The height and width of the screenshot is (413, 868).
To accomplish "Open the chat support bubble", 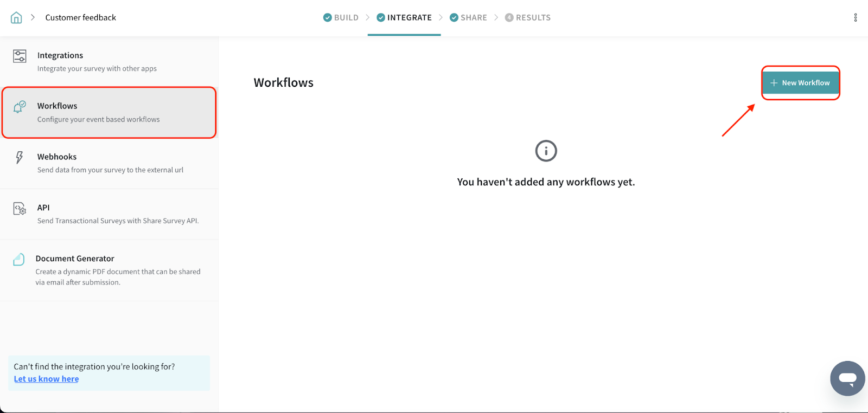I will [847, 378].
